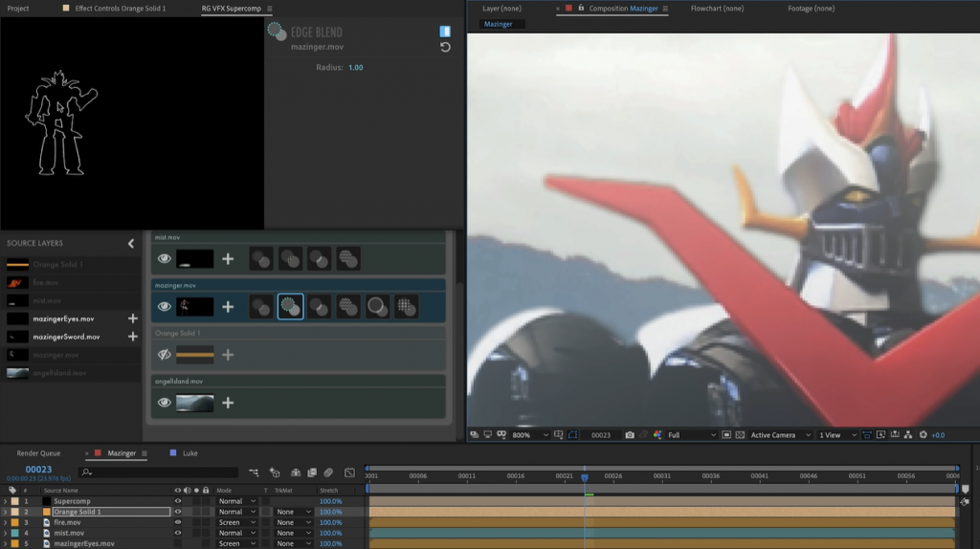
Task: Expand Supercomp layer properties in timeline
Action: [x=5, y=501]
